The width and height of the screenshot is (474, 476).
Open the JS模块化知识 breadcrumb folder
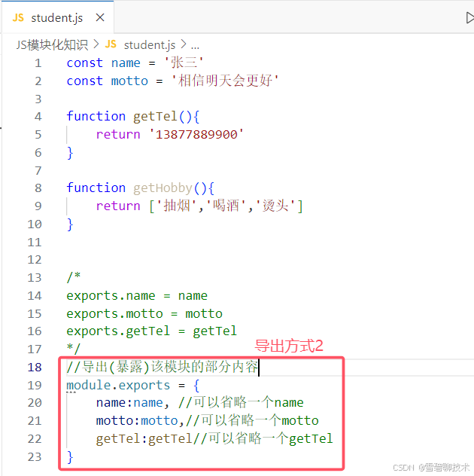52,45
